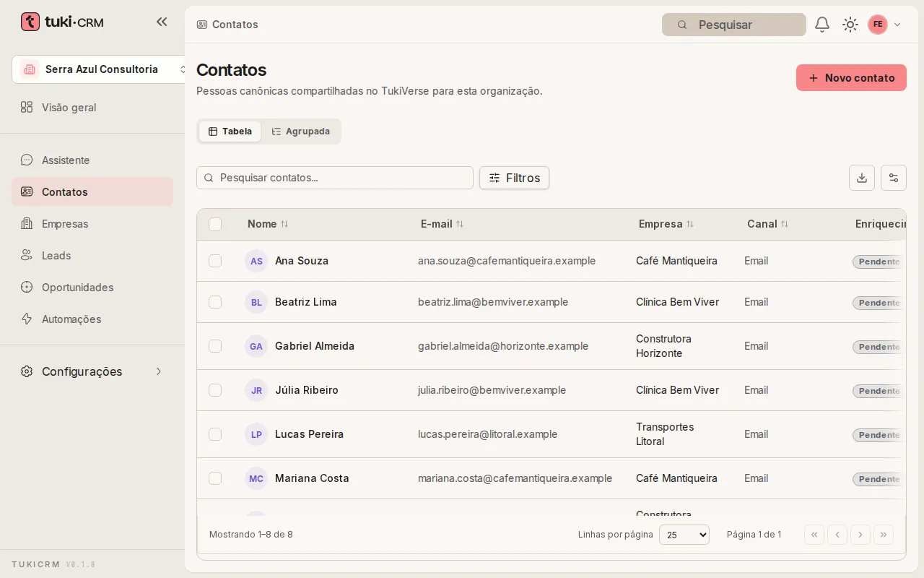The height and width of the screenshot is (578, 924).
Task: Click email mariana.costa@cafemantiqueira.example
Action: tap(515, 478)
